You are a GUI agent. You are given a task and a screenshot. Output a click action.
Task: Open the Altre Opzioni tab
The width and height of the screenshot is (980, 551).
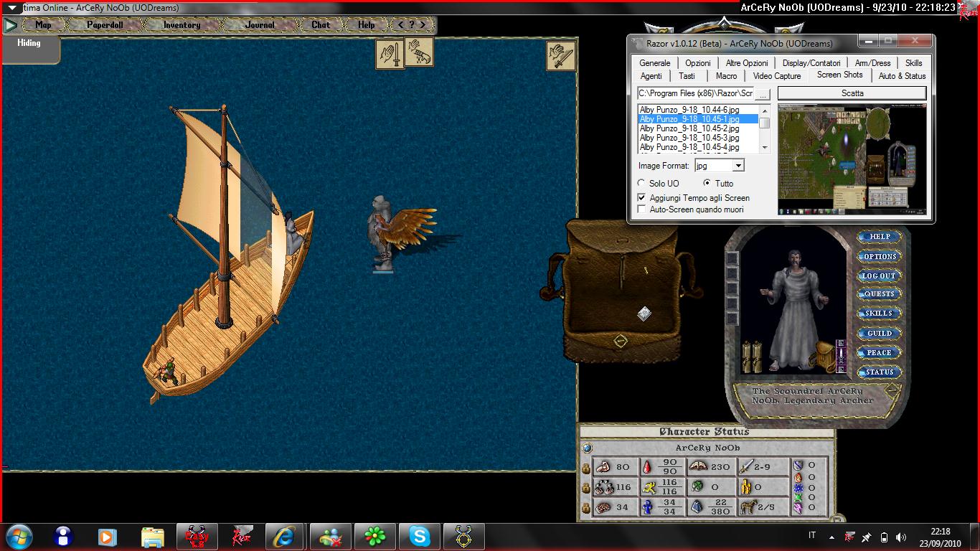747,63
